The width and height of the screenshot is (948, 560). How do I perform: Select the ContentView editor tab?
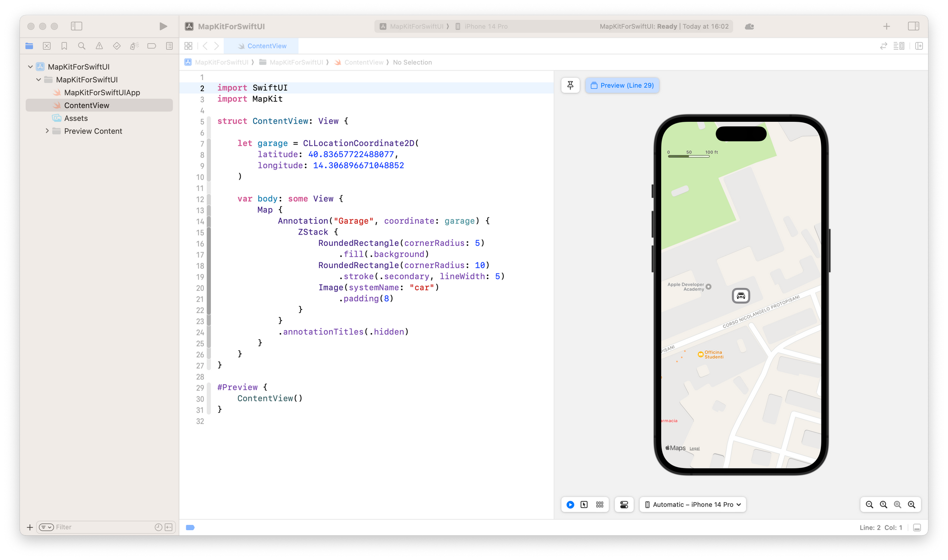(x=262, y=46)
